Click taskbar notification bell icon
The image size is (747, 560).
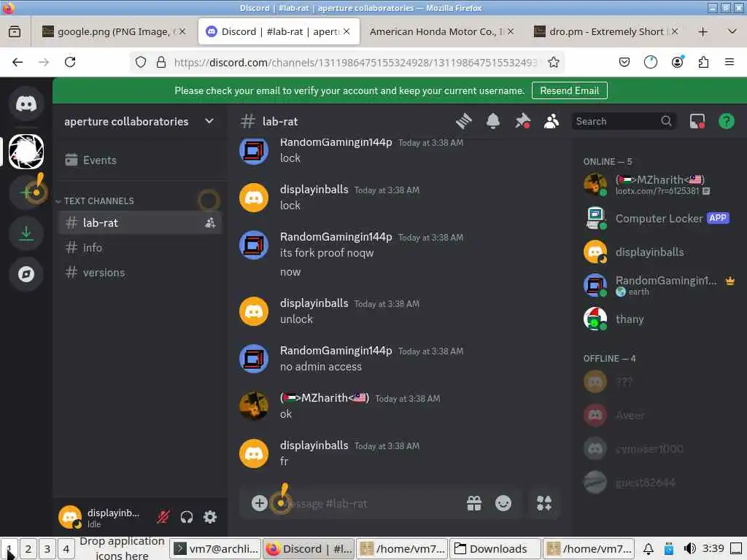pyautogui.click(x=649, y=548)
